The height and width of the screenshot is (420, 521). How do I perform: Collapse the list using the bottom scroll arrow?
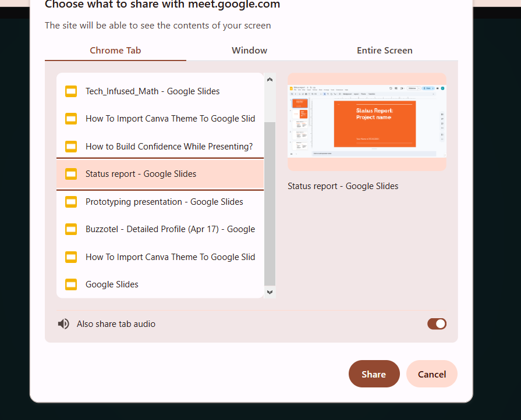point(270,293)
